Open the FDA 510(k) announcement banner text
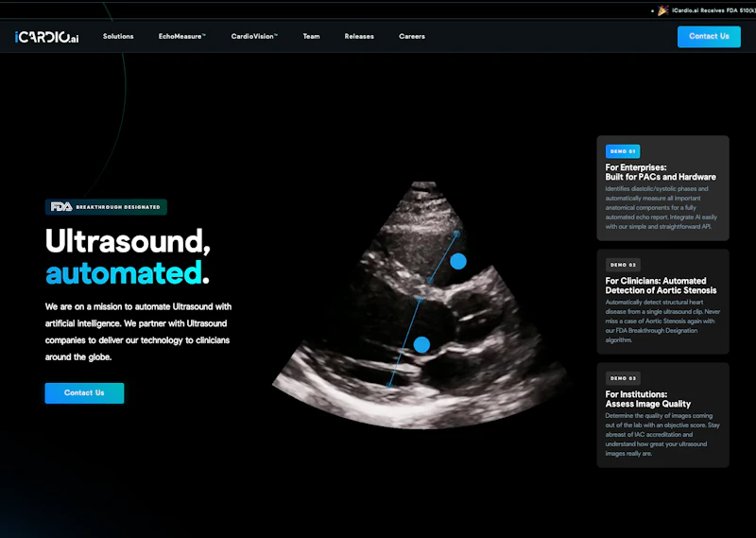The width and height of the screenshot is (756, 538). pyautogui.click(x=713, y=10)
